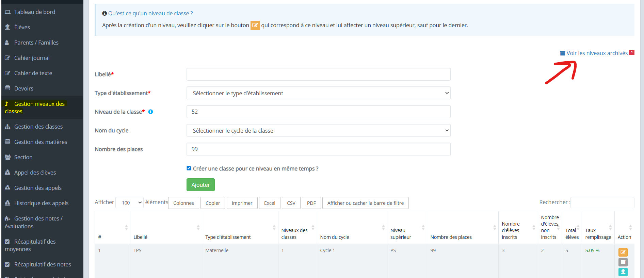The image size is (644, 278).
Task: Open the Type d'établissement dropdown
Action: tap(318, 93)
